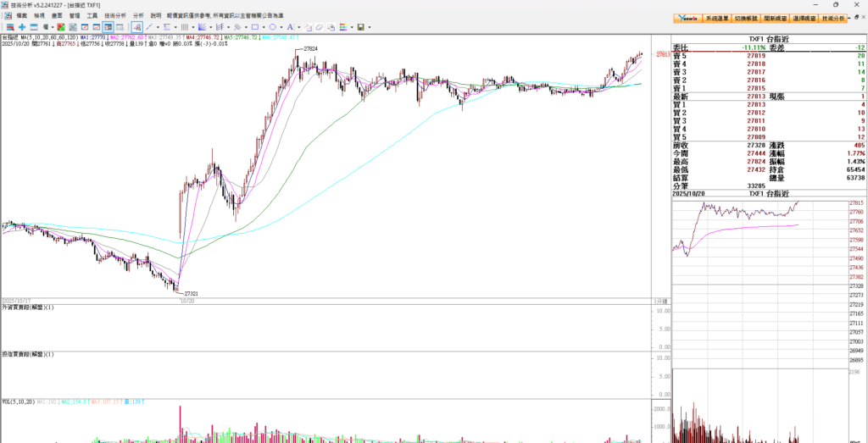The width and height of the screenshot is (868, 443).
Task: Select the parallel vertical lines tool
Action: (x=184, y=27)
